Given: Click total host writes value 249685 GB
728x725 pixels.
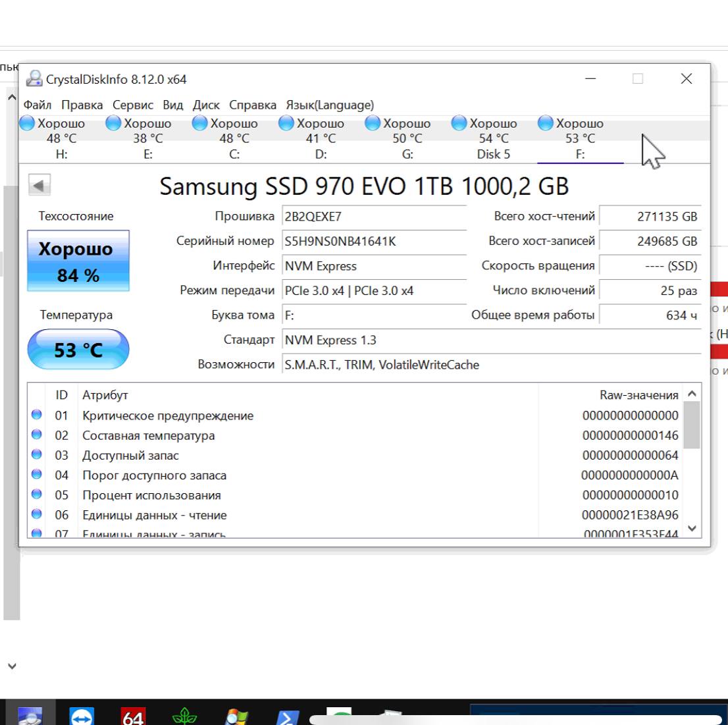Looking at the screenshot, I should pos(650,241).
